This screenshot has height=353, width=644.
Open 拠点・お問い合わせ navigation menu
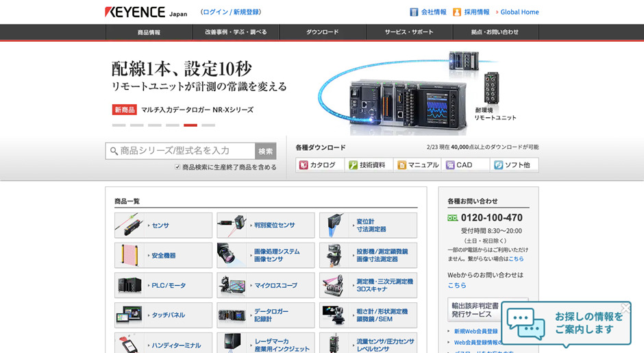pyautogui.click(x=495, y=32)
